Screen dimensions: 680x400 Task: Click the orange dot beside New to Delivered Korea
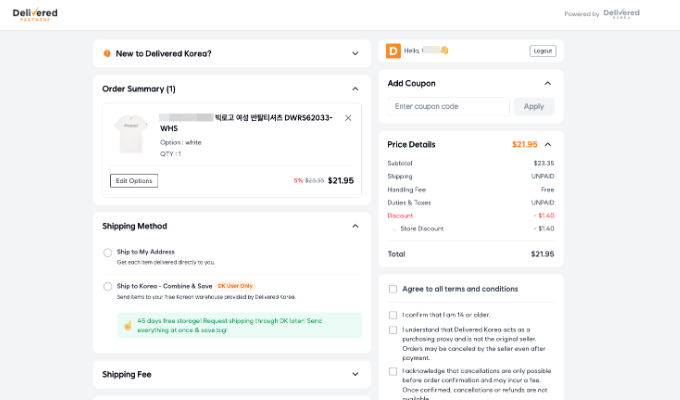107,53
